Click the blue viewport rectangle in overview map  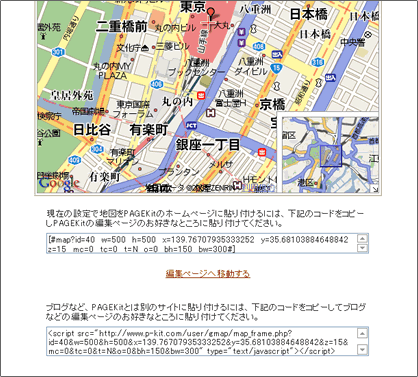[x=331, y=156]
